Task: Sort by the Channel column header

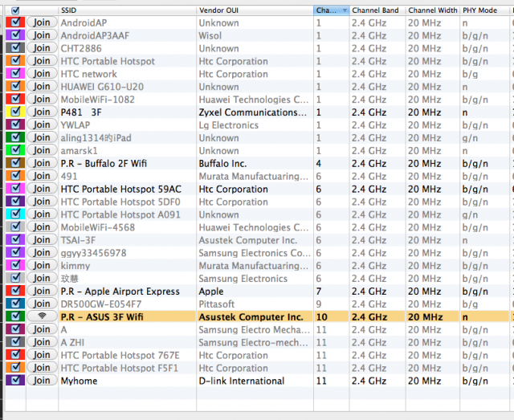Action: pyautogui.click(x=331, y=10)
